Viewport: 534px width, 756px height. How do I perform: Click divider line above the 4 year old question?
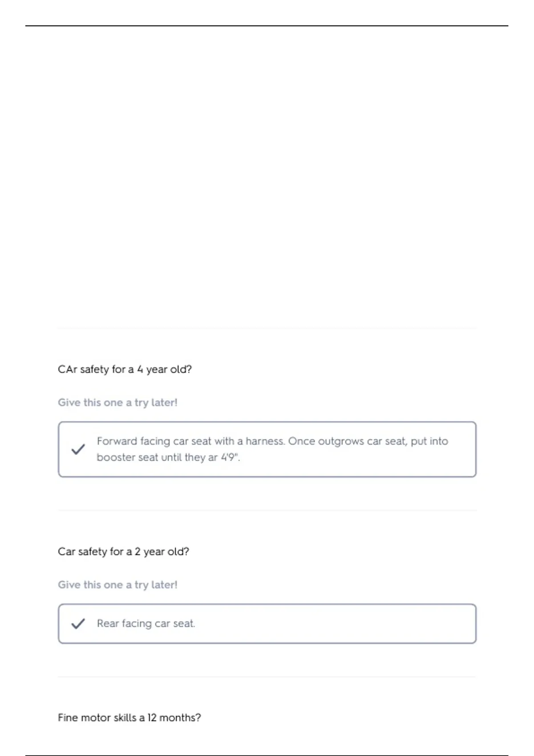click(x=267, y=329)
